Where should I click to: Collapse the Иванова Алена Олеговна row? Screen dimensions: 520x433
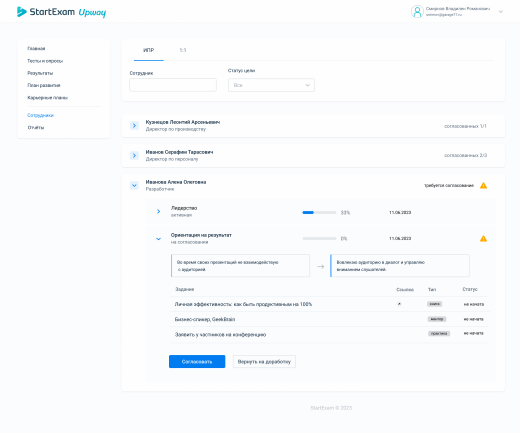click(x=134, y=185)
